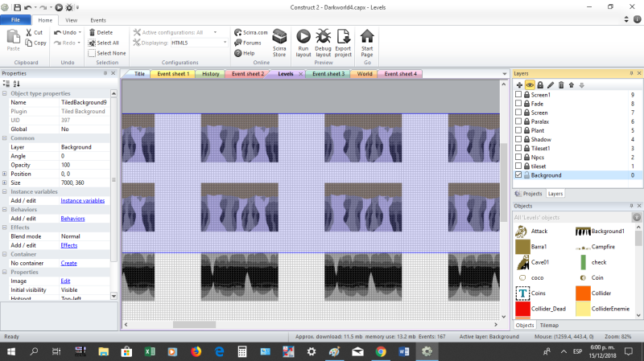Viewport: 644px width, 361px height.
Task: Click the Paste clipboard icon
Action: click(x=13, y=37)
